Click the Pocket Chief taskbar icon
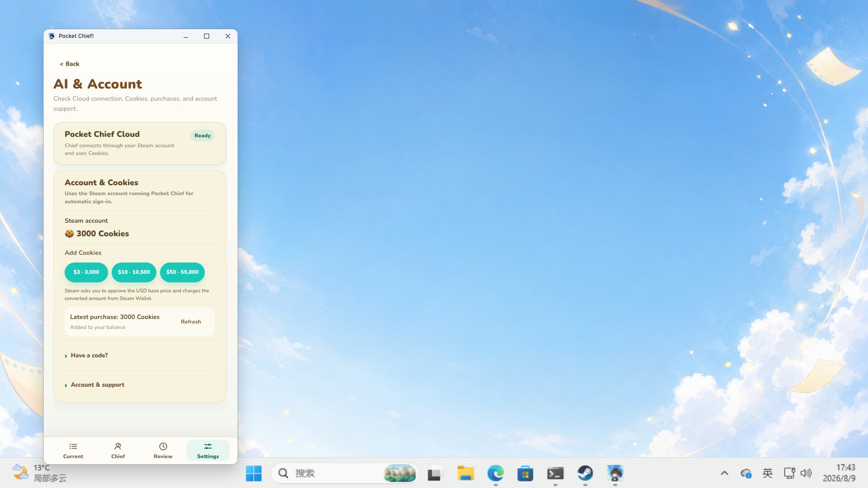Screen dimensions: 868x488 click(615, 473)
